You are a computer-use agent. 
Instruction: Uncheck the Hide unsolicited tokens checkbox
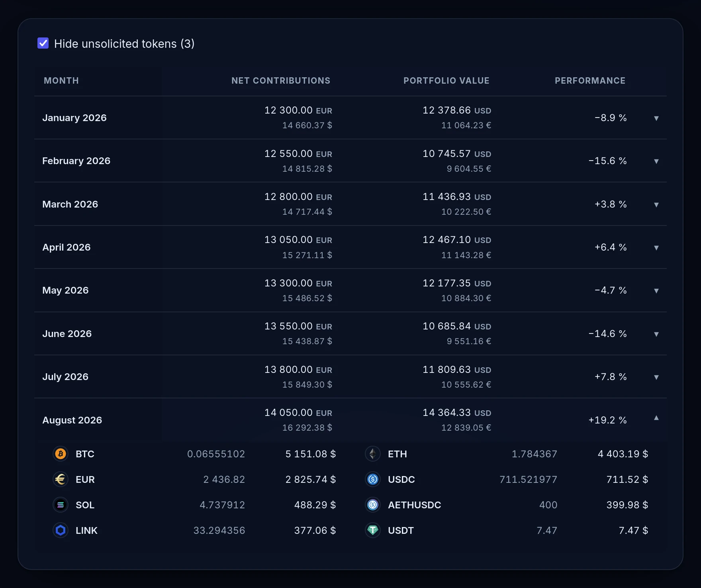[43, 43]
